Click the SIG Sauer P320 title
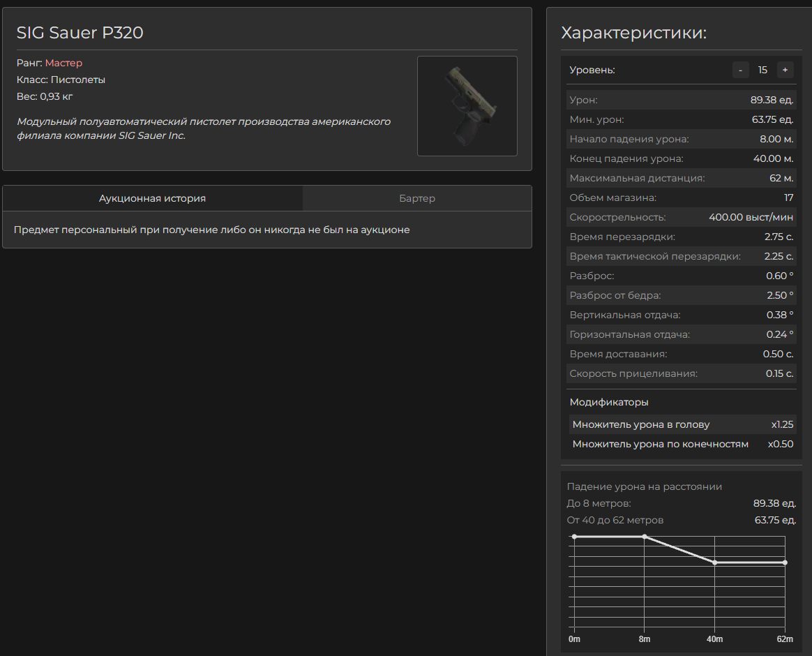The width and height of the screenshot is (812, 656). pyautogui.click(x=80, y=33)
